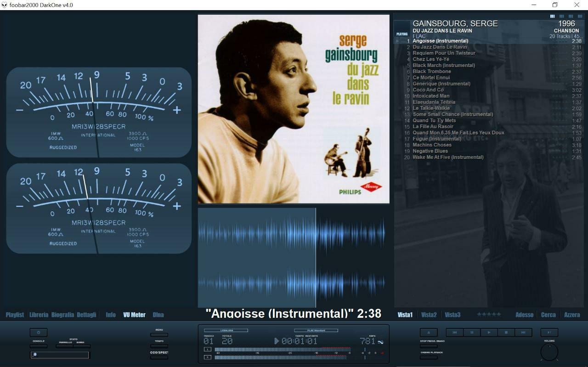
Task: Skip to the previous track
Action: click(x=455, y=332)
